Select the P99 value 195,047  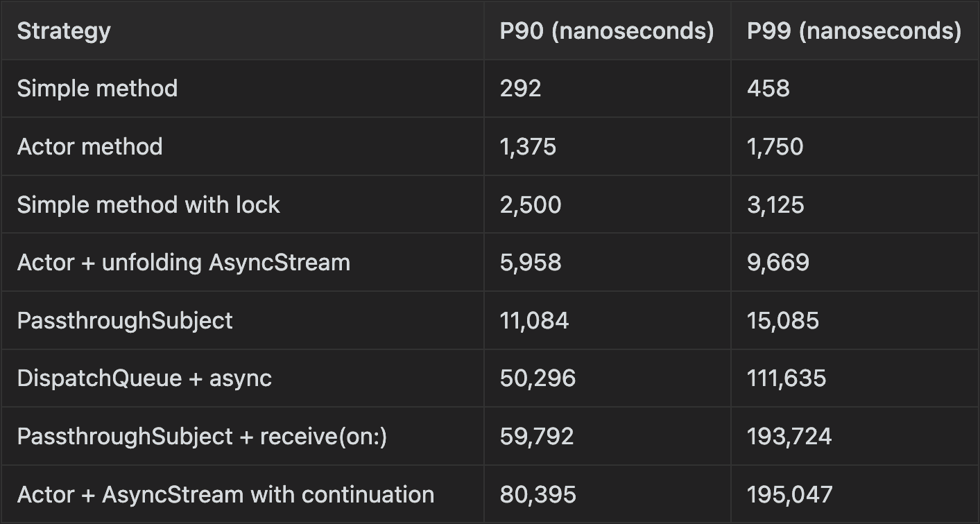(790, 495)
